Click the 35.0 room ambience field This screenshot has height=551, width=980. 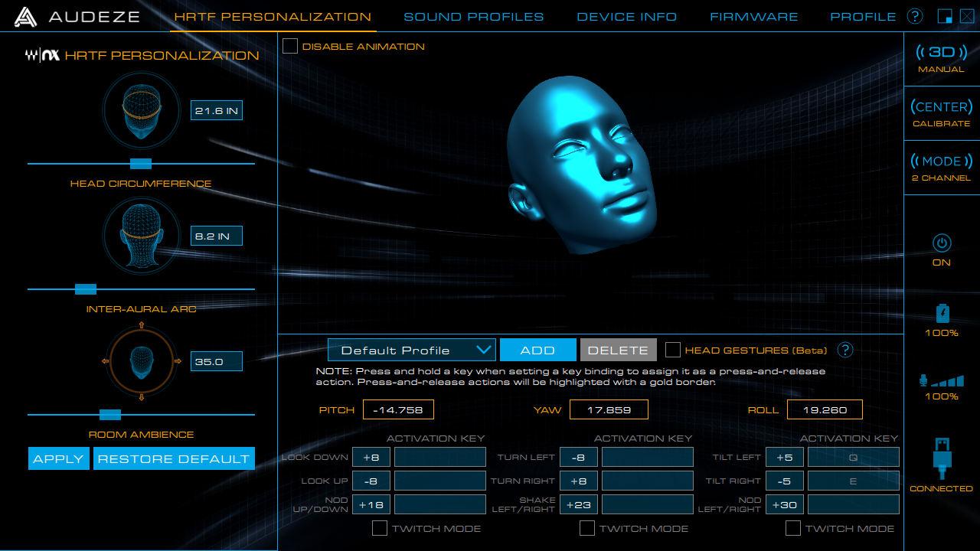pyautogui.click(x=217, y=361)
